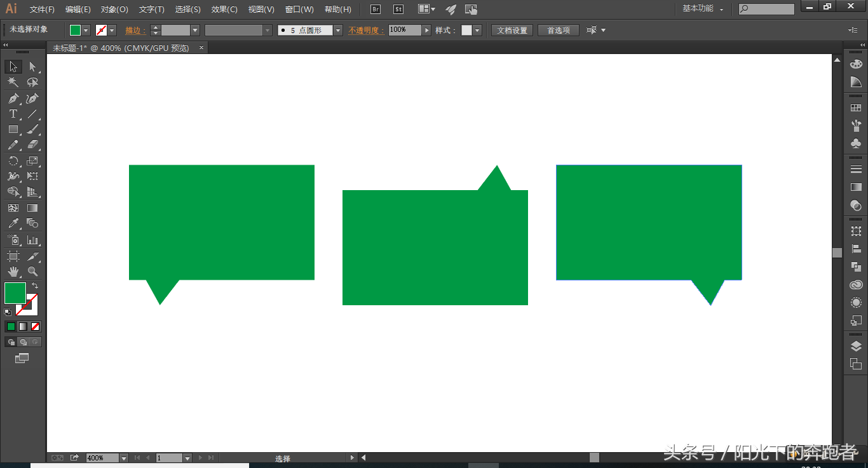Activate the Zoom tool in toolbox
This screenshot has height=468, width=868.
(x=32, y=272)
